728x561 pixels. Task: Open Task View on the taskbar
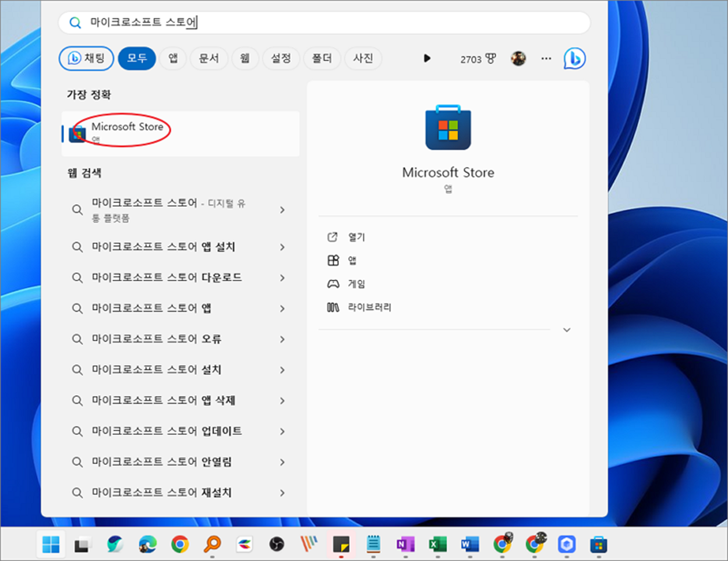click(x=82, y=545)
